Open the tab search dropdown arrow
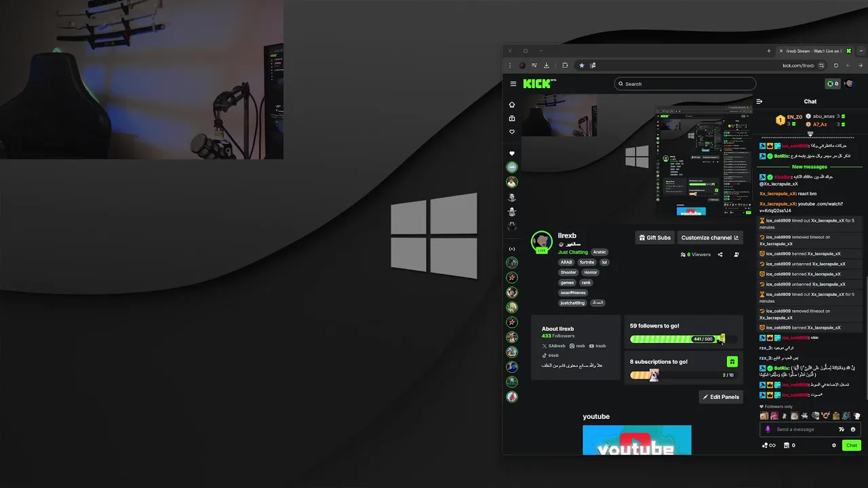The height and width of the screenshot is (488, 868). point(861,51)
